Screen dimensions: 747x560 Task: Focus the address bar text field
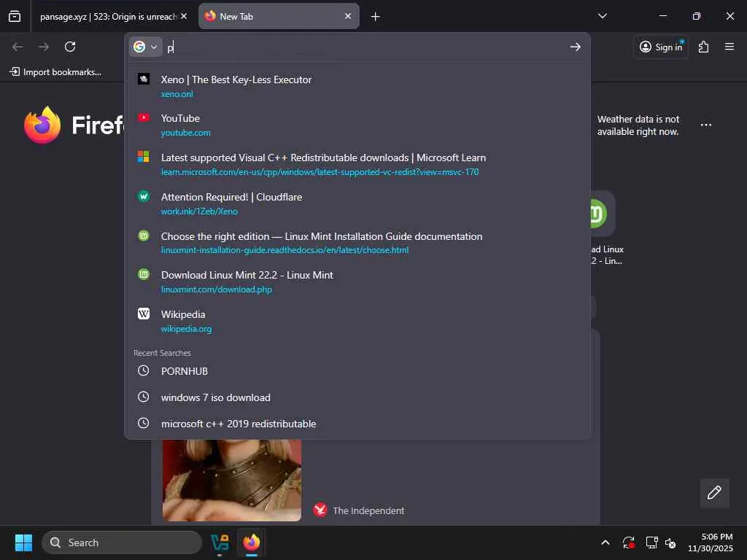click(365, 47)
